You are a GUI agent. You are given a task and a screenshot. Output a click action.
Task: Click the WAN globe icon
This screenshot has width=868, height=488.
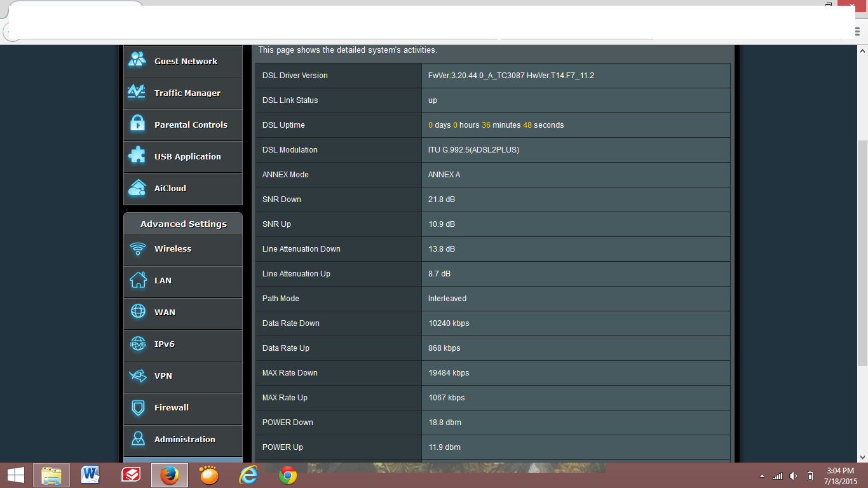(x=138, y=312)
